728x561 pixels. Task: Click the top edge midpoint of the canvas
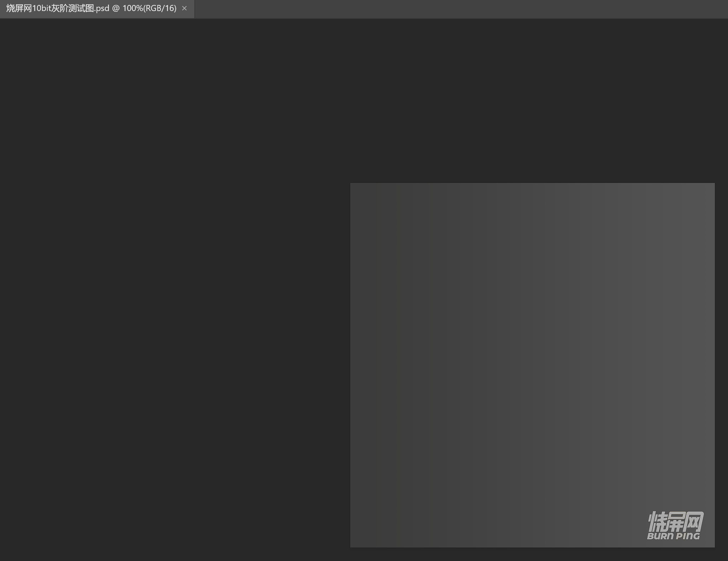(x=533, y=184)
